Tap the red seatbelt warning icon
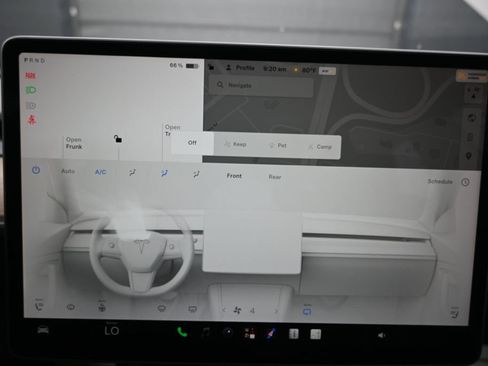The height and width of the screenshot is (366, 488). (32, 120)
